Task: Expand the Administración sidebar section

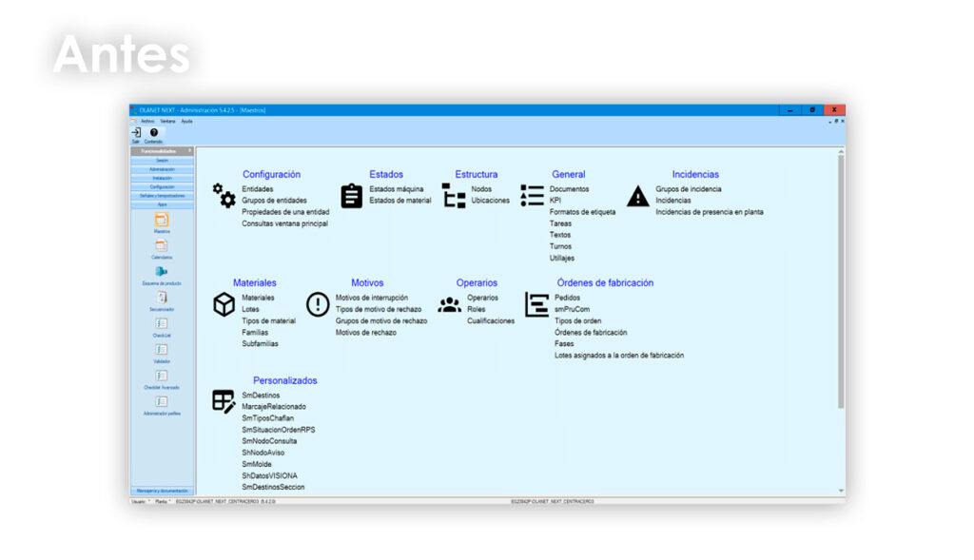Action: click(162, 169)
